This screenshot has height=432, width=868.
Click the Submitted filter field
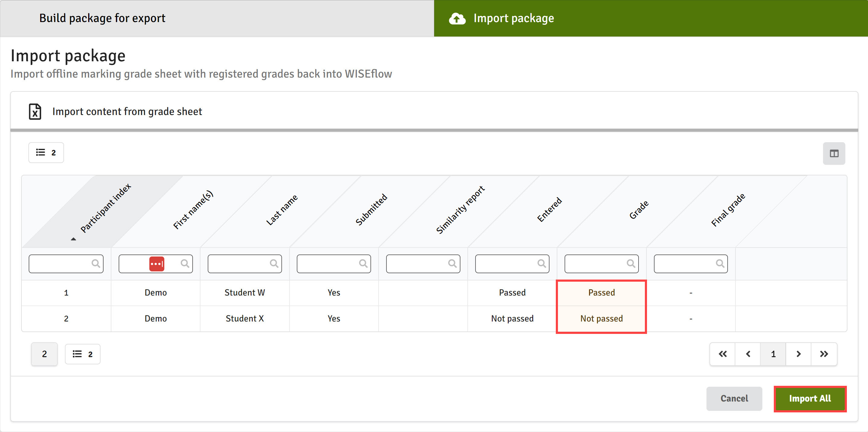pyautogui.click(x=334, y=264)
